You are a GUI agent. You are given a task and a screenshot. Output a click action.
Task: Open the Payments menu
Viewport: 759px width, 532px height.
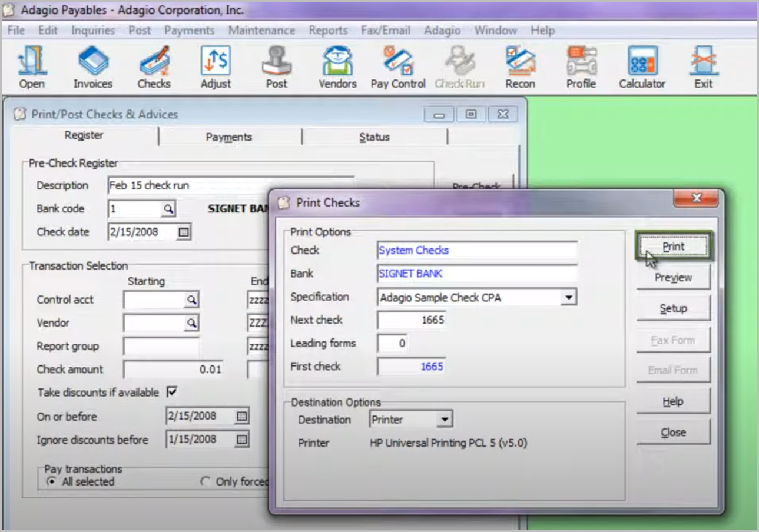click(x=189, y=30)
